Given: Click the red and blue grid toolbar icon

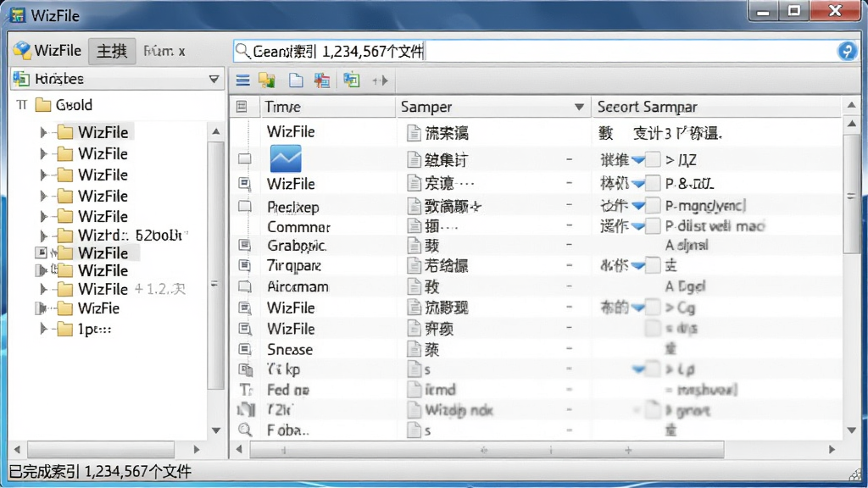Looking at the screenshot, I should pos(322,80).
